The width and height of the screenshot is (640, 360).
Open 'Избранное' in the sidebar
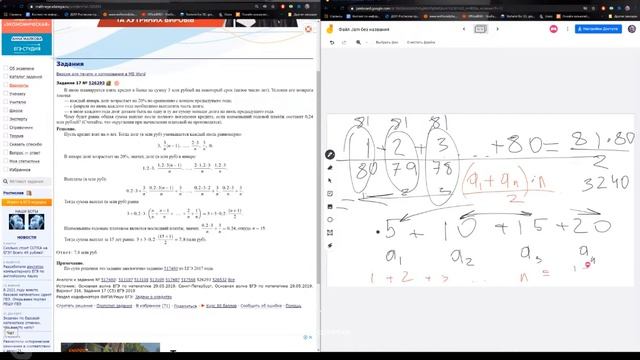(x=20, y=169)
